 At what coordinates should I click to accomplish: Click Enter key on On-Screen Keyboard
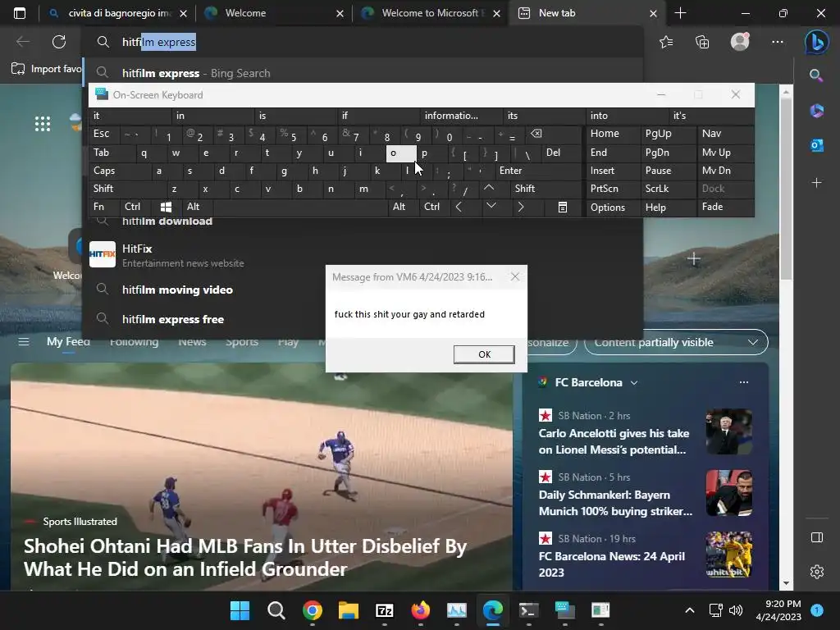pyautogui.click(x=538, y=171)
